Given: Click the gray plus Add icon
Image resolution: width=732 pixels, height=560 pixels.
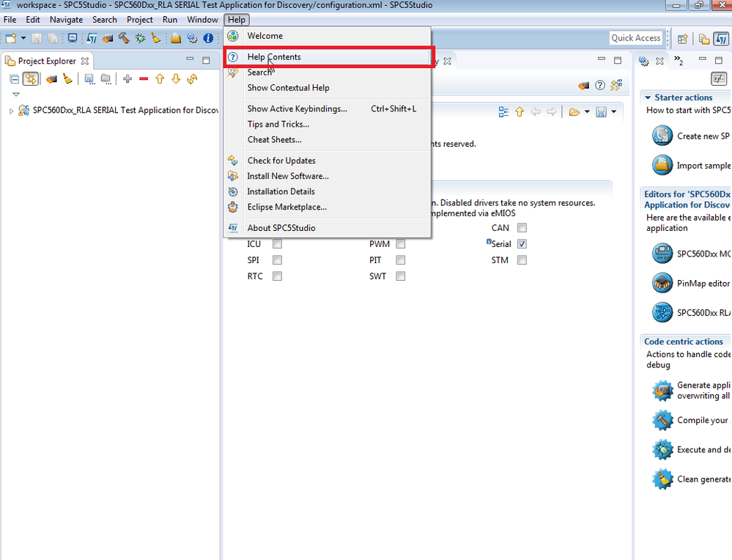Looking at the screenshot, I should tap(127, 79).
